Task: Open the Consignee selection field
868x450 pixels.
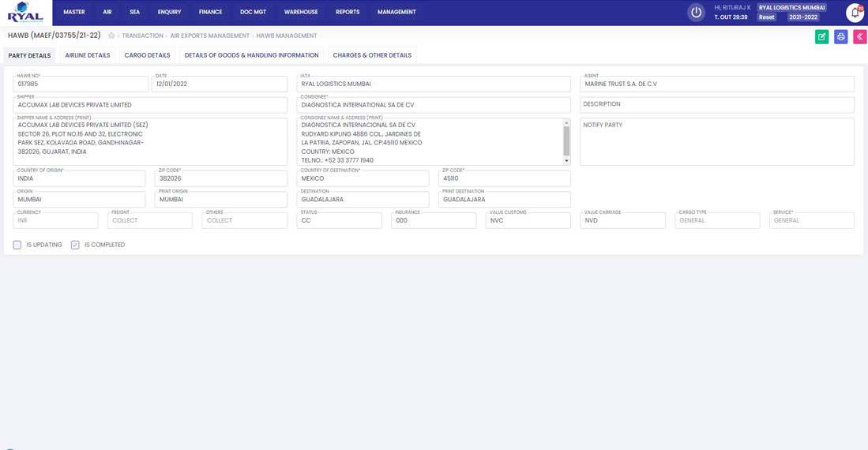Action: pos(434,105)
